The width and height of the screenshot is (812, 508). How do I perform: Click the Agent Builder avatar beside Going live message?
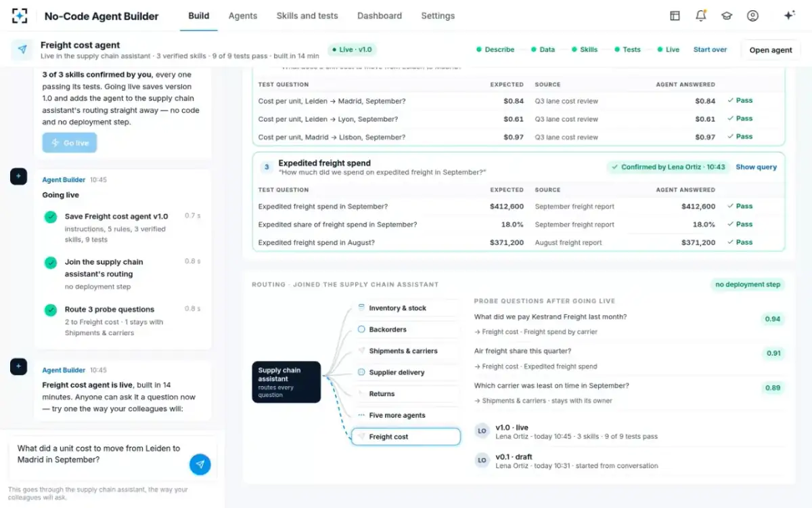pos(18,176)
